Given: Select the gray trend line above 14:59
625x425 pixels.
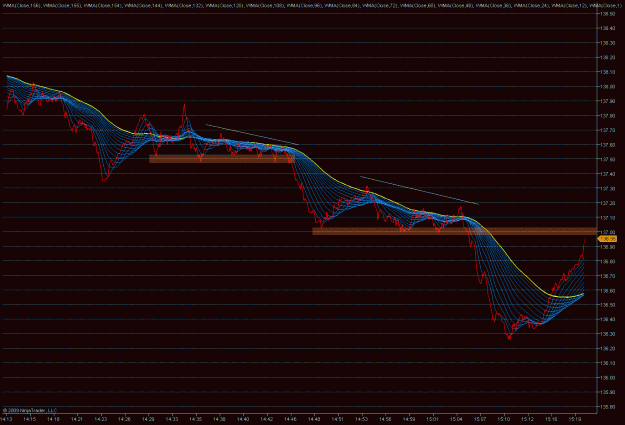Looking at the screenshot, I should click(419, 190).
